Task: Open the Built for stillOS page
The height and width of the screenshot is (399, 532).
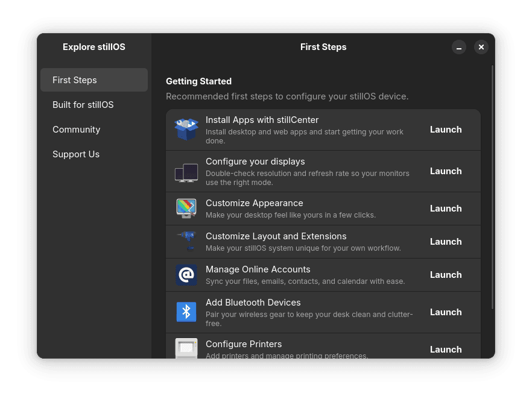Action: point(94,105)
